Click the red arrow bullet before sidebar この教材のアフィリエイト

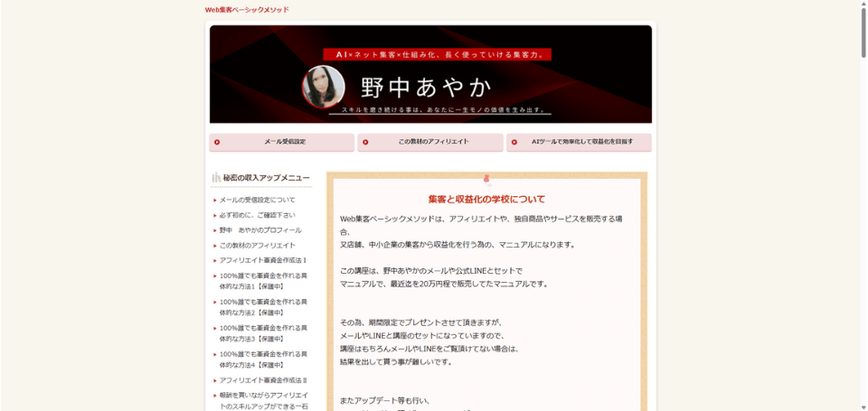pos(215,245)
